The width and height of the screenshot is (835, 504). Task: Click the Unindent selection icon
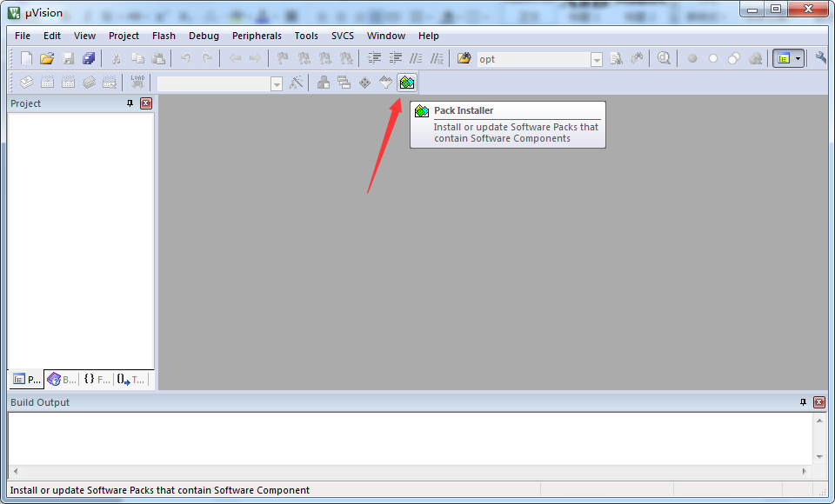coord(395,58)
